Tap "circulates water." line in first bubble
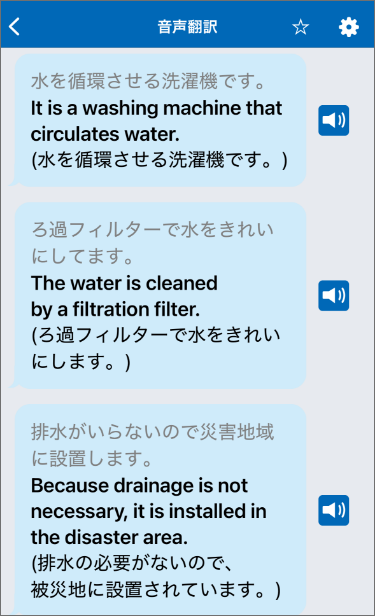The height and width of the screenshot is (616, 375). (105, 134)
